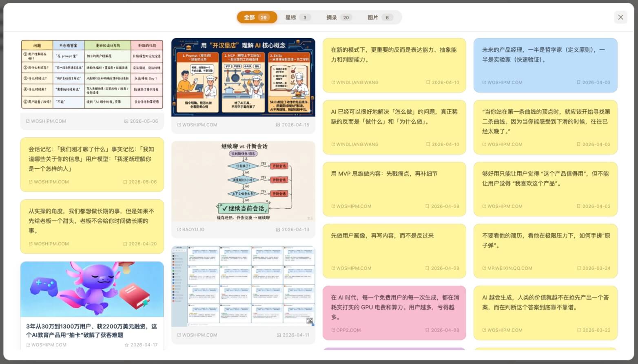Click external-link icon on the 够好用 card
This screenshot has width=638, height=364.
pos(484,206)
